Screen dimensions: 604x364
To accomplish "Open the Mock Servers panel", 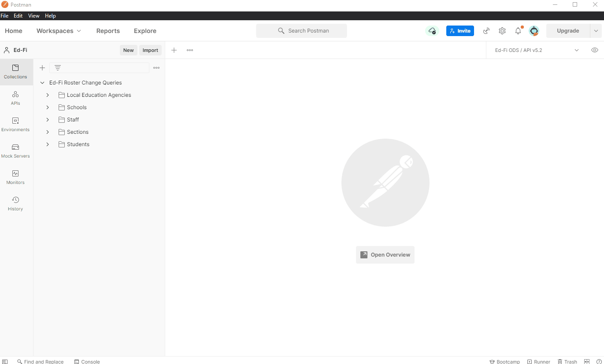I will coord(15,151).
